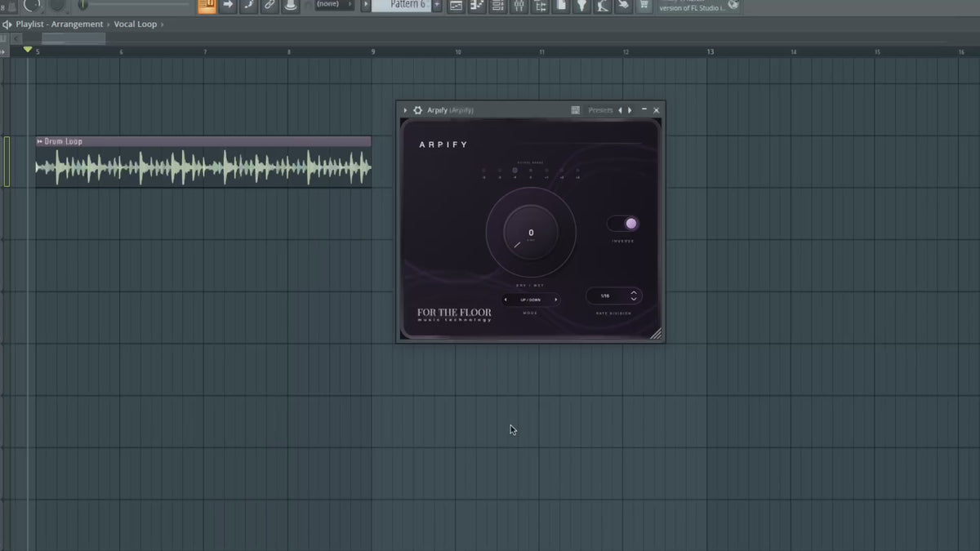Click the green playhead marker

click(x=28, y=50)
